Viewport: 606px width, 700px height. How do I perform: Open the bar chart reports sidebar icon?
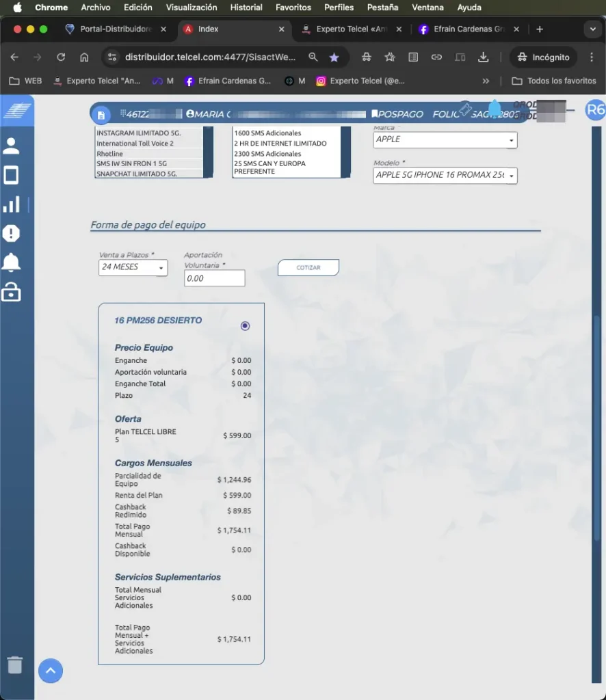[x=11, y=204]
